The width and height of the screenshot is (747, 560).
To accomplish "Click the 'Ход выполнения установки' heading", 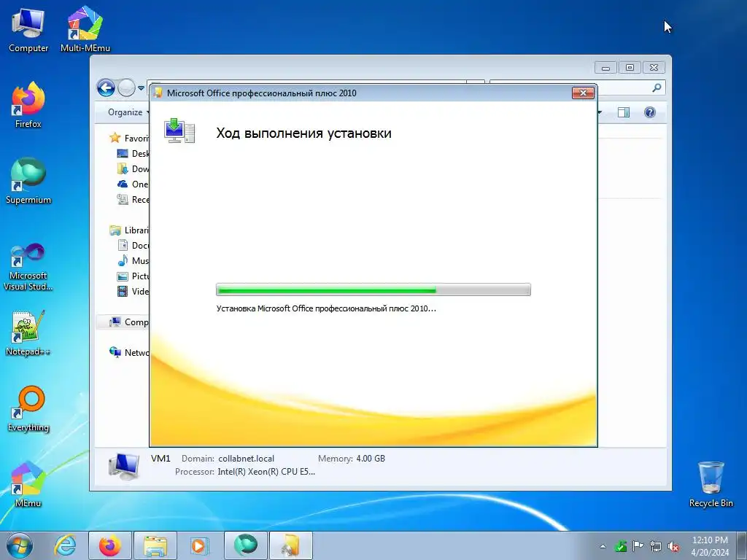I will click(x=304, y=133).
